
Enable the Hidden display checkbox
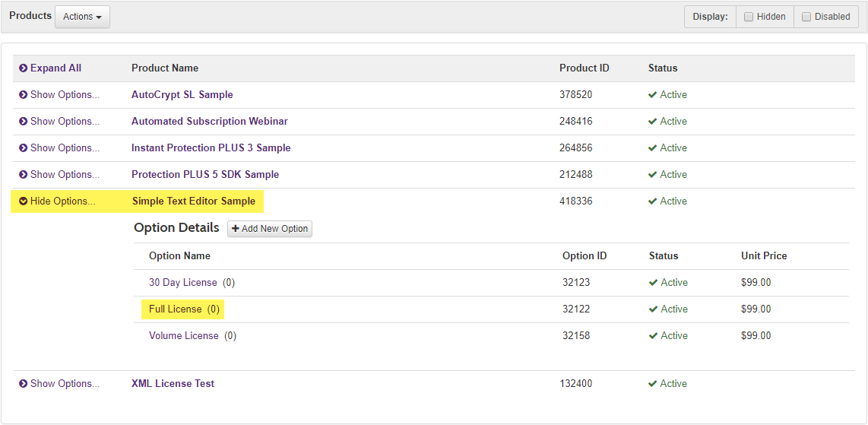point(749,17)
